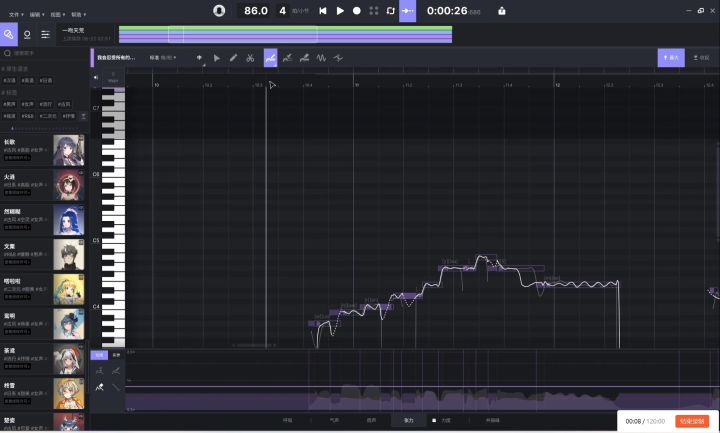Open the quantize dropdown beside track name

[163, 58]
